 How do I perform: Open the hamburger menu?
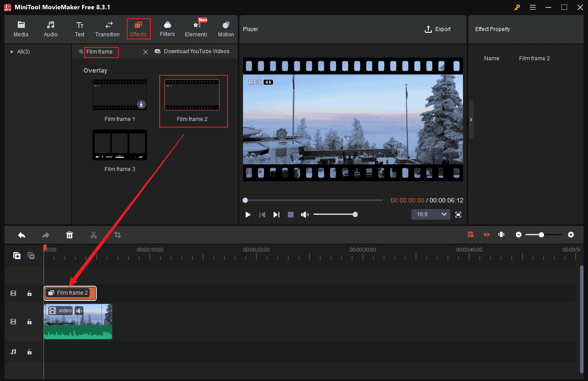[533, 7]
